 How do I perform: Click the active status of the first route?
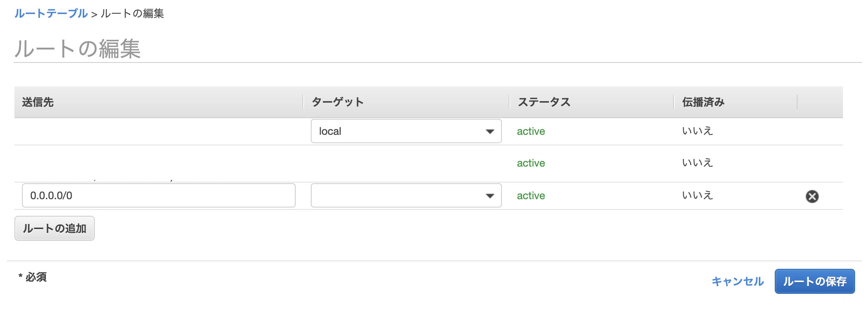(531, 131)
